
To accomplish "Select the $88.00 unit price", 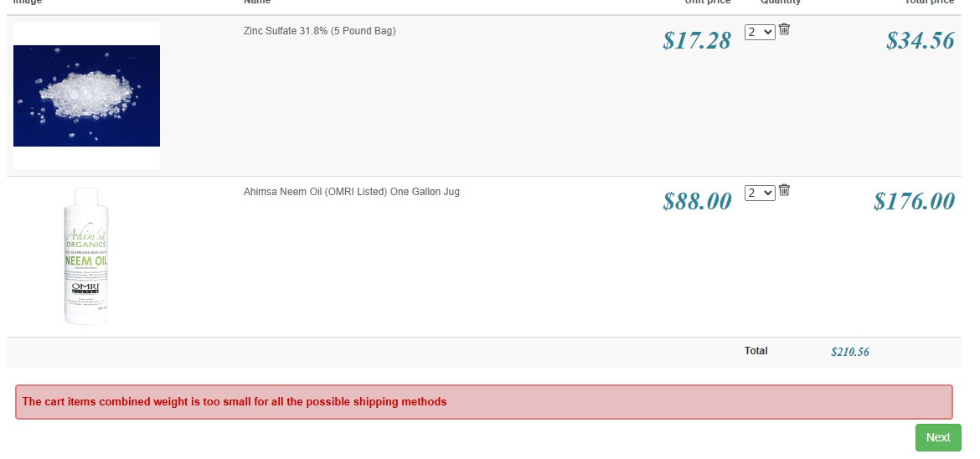I will pyautogui.click(x=696, y=201).
